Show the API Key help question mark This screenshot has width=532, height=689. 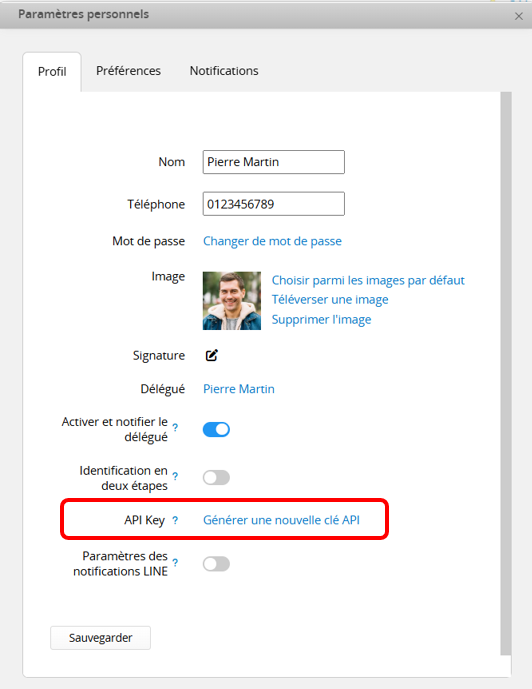coord(175,520)
